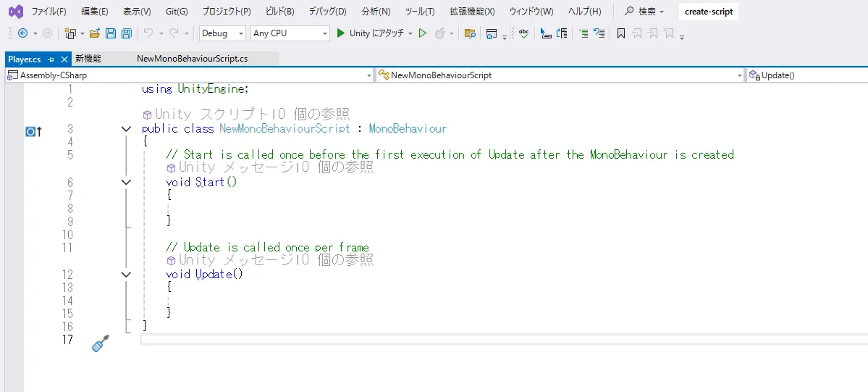Image resolution: width=868 pixels, height=392 pixels.
Task: Switch to the NewMonoBehaviourScript.cs tab
Action: (192, 59)
